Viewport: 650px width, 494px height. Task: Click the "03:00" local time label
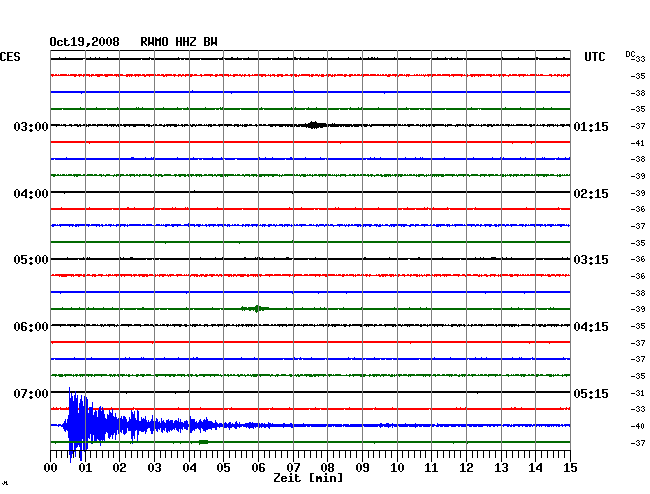pyautogui.click(x=31, y=126)
